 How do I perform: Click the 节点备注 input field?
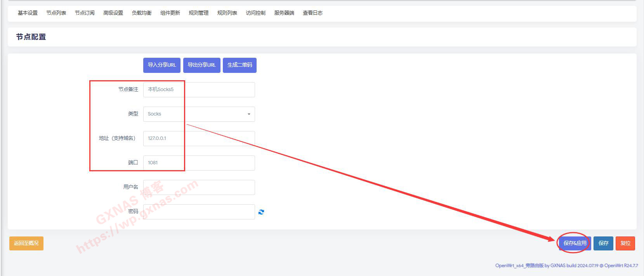[x=199, y=90]
